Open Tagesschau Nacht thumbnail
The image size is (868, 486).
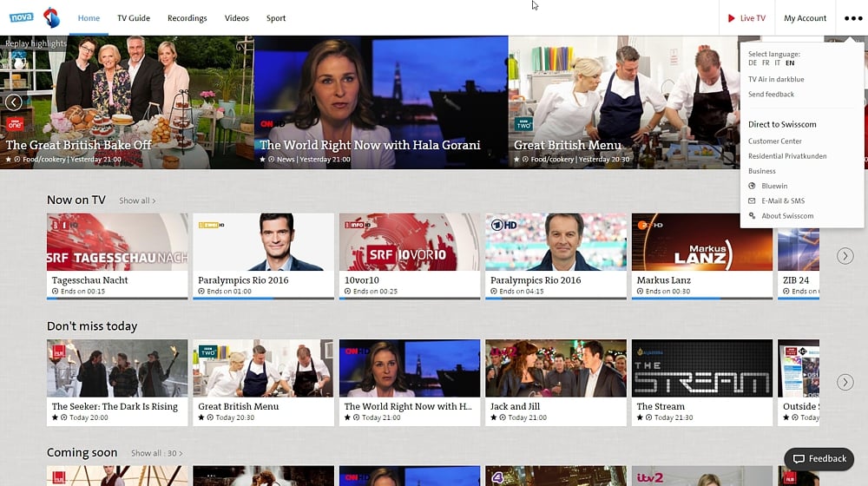117,242
